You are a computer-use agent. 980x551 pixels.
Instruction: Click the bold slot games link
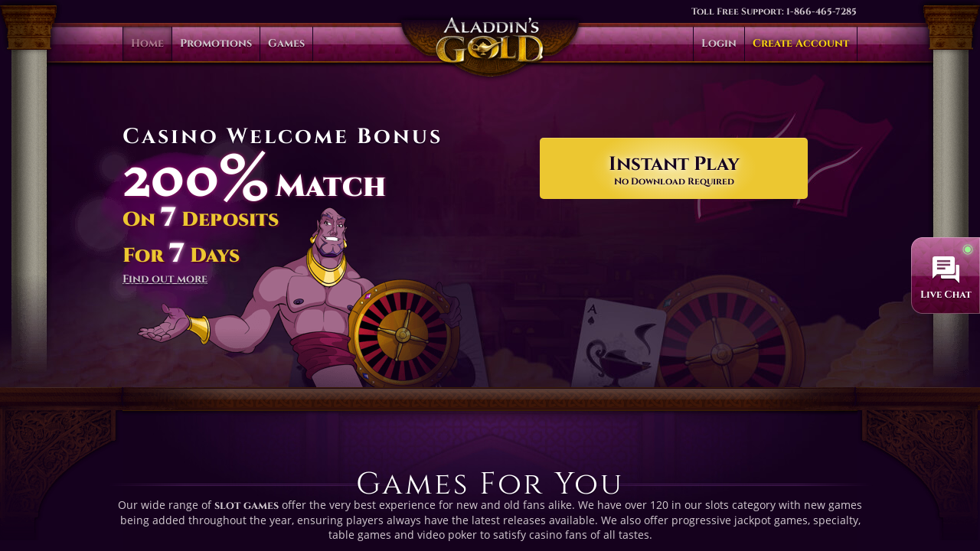(x=247, y=506)
